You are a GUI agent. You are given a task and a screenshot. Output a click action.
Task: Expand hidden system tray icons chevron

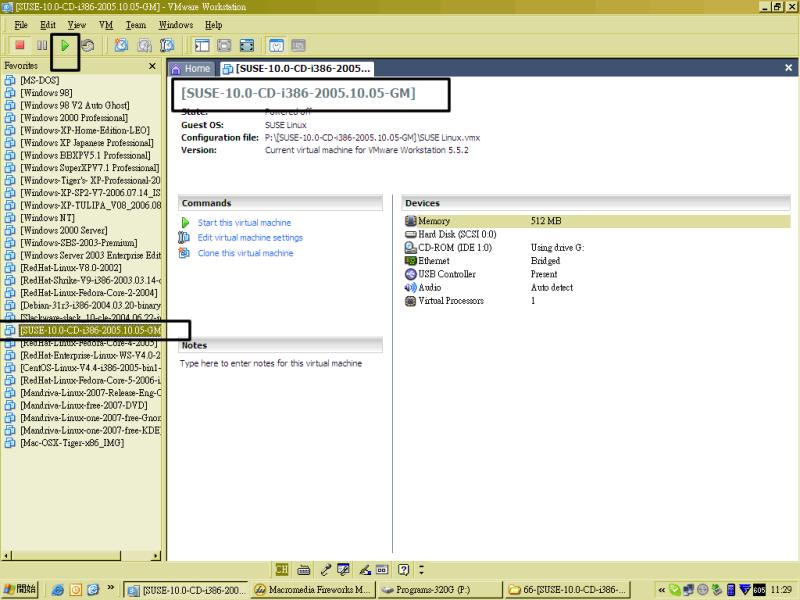pos(661,590)
